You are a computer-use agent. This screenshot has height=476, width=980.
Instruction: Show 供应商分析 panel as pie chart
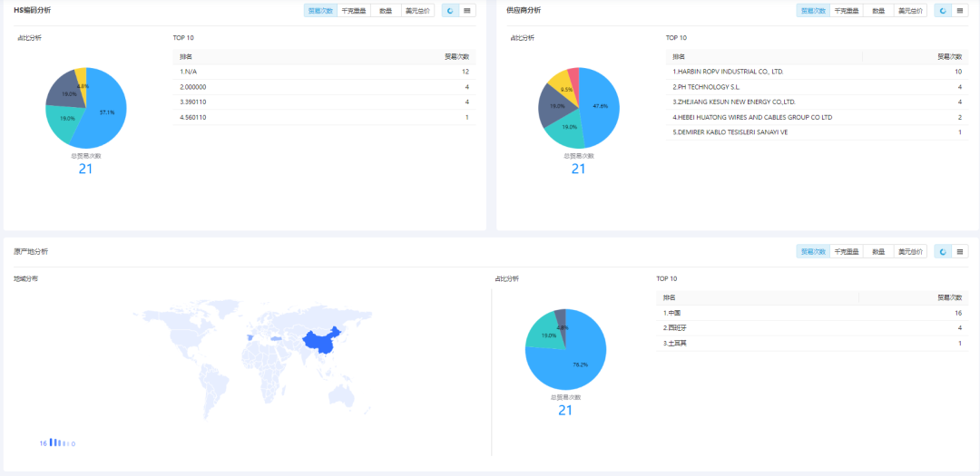[943, 11]
